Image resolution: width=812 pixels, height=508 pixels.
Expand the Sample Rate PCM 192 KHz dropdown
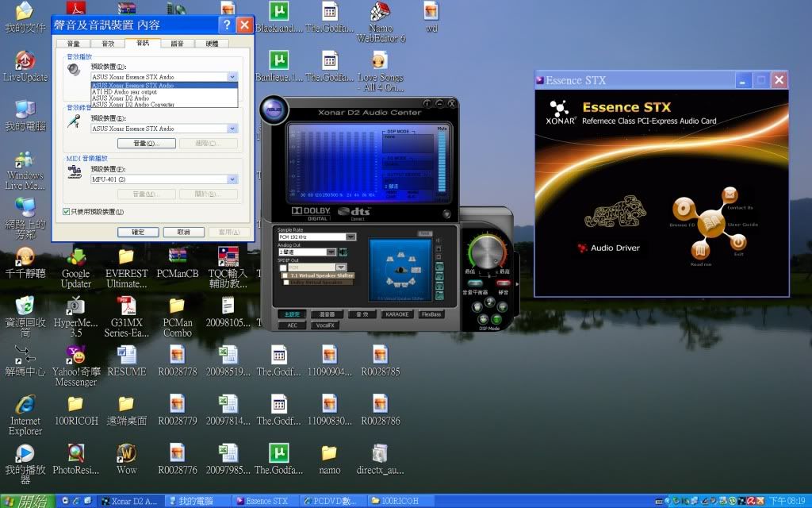coord(350,237)
